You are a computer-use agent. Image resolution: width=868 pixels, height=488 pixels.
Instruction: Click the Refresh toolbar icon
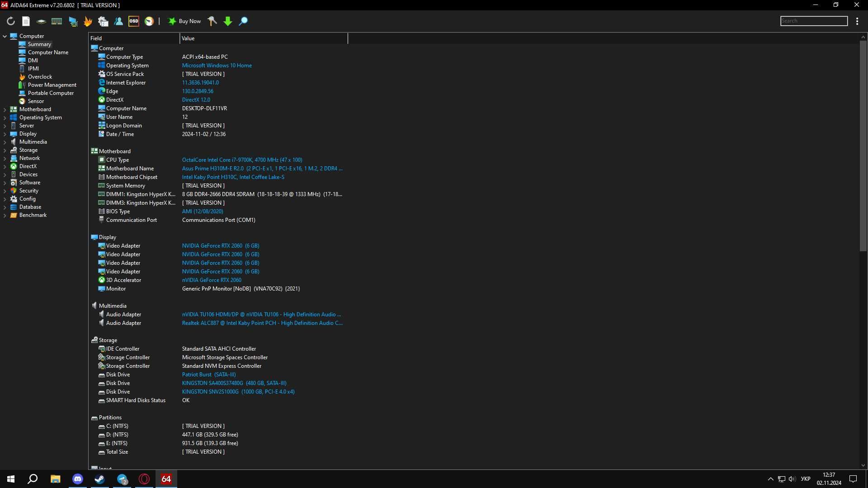(11, 21)
